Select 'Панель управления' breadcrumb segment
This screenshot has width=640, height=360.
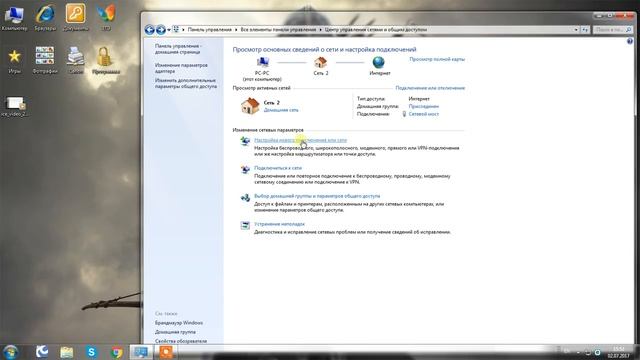(x=209, y=30)
